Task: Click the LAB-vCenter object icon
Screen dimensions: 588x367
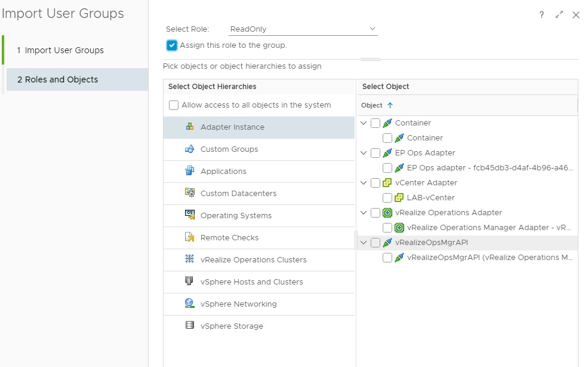Action: (399, 198)
